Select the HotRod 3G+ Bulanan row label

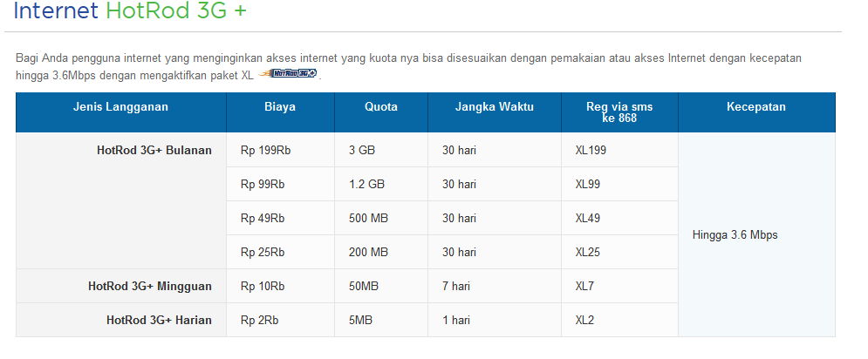154,151
